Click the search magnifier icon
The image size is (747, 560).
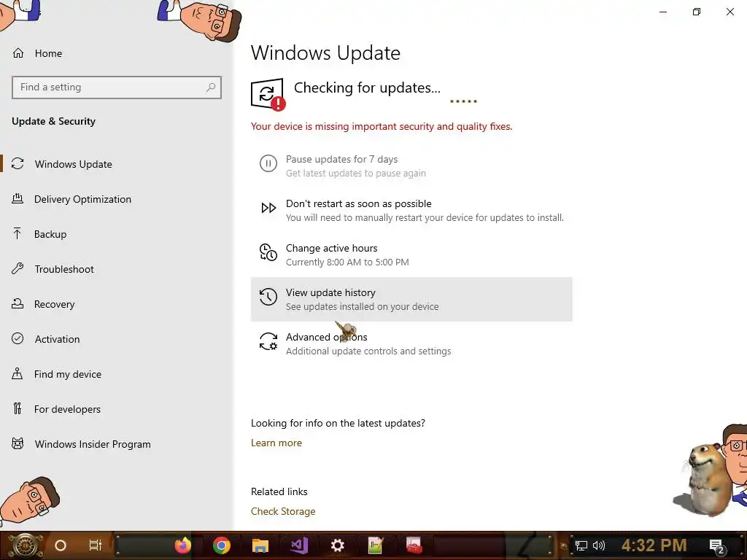pyautogui.click(x=211, y=87)
